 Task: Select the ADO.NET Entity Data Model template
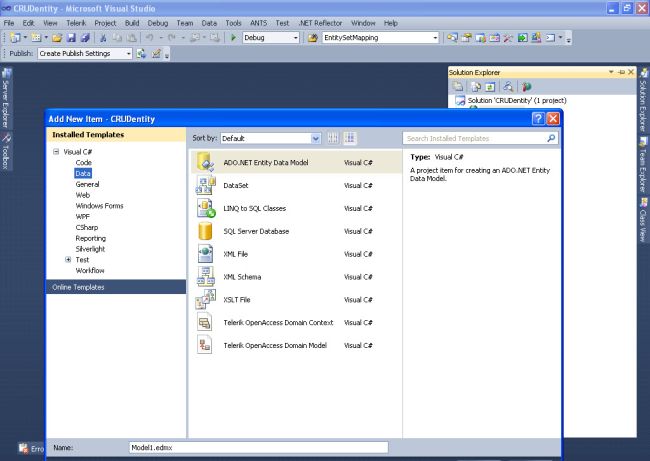pyautogui.click(x=265, y=162)
